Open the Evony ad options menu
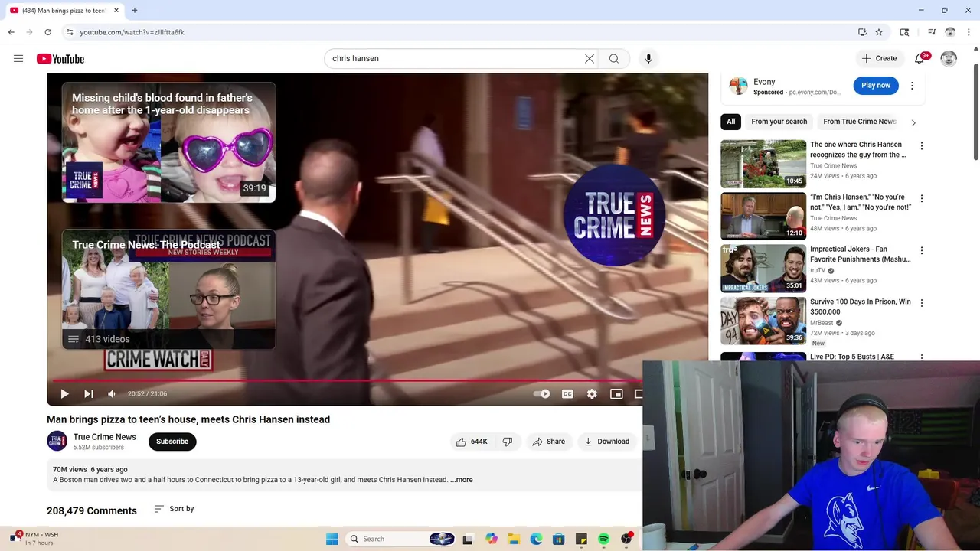 pyautogui.click(x=912, y=86)
